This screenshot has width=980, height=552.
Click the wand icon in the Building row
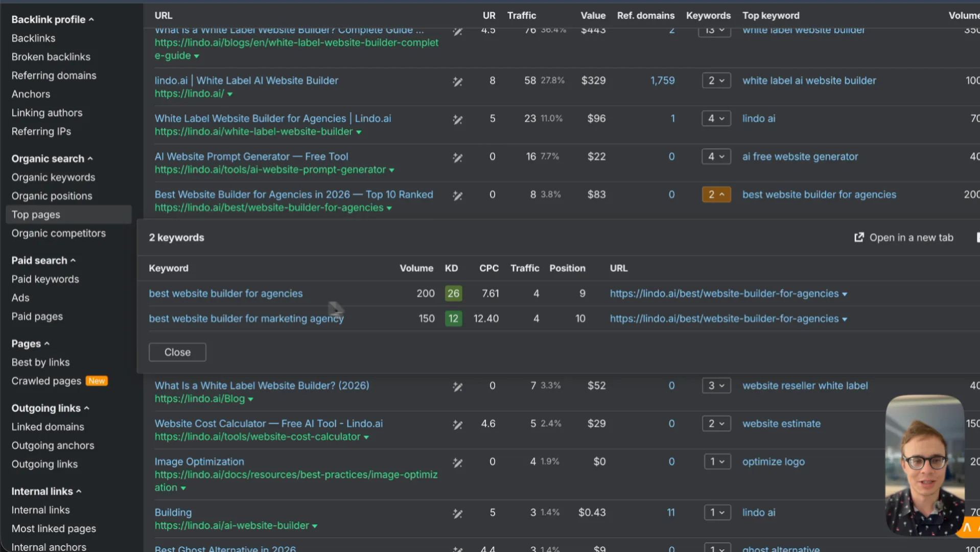(457, 514)
